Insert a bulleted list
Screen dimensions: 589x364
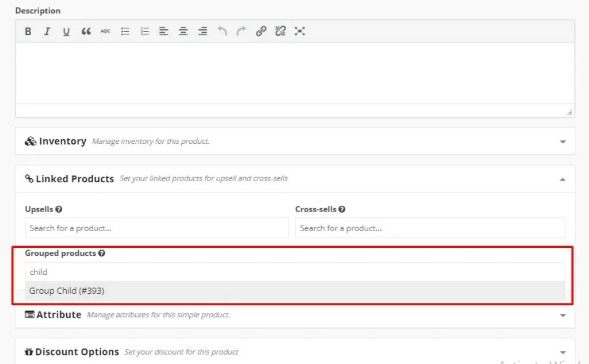click(x=125, y=31)
